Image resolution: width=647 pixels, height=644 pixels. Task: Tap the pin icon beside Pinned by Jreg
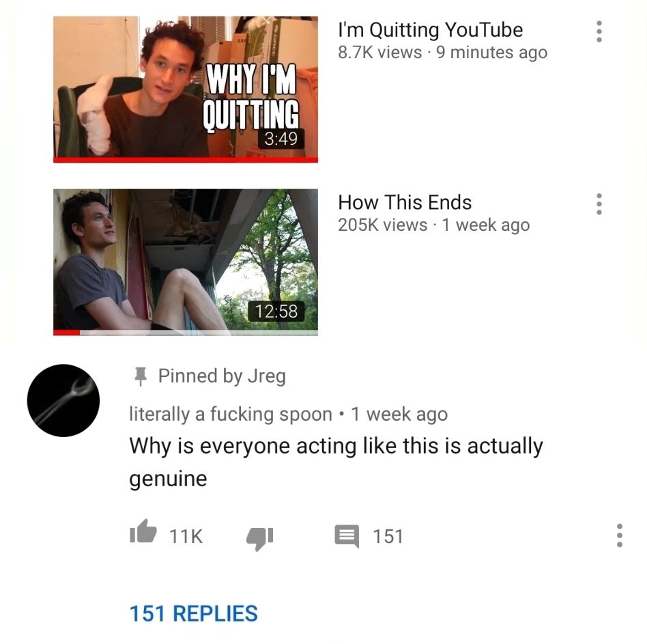[x=141, y=376]
